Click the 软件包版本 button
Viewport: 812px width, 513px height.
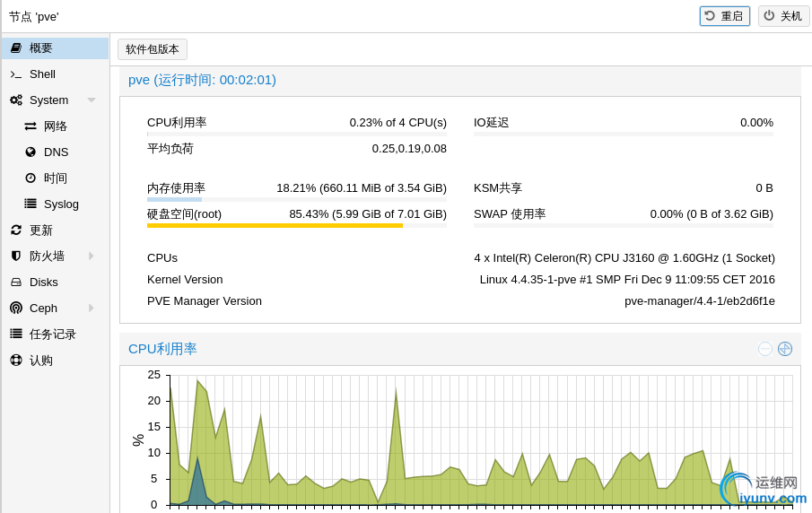153,49
